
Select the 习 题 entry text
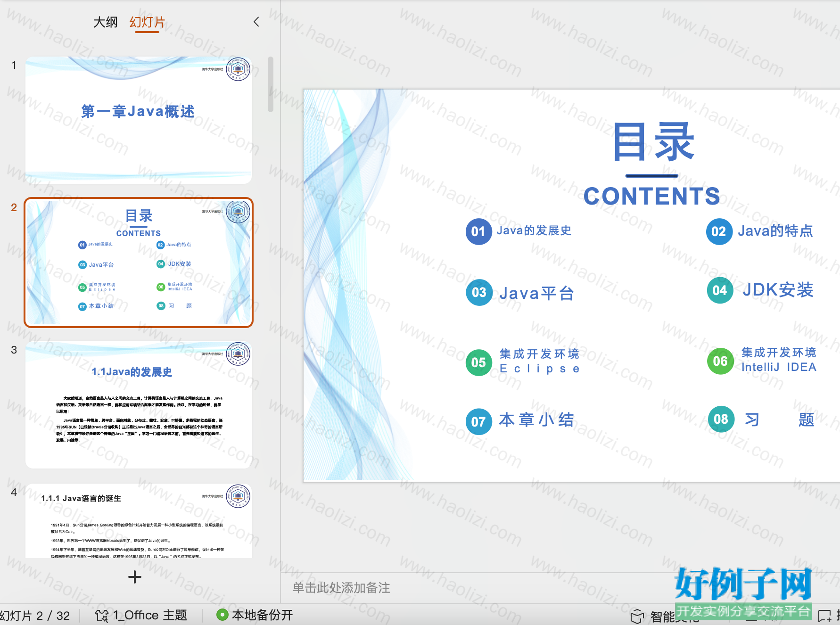click(x=780, y=419)
